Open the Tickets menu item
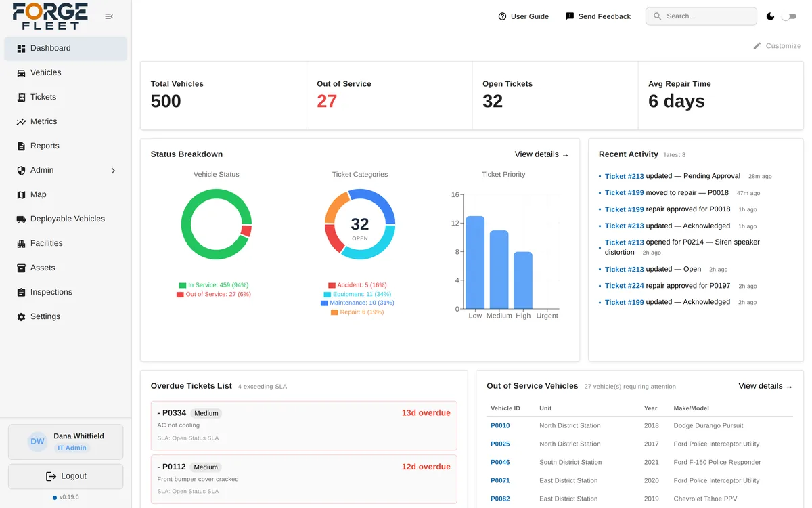 point(66,98)
